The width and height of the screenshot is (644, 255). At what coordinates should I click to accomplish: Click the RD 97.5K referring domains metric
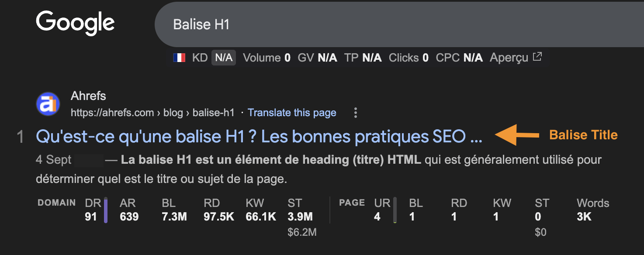[x=218, y=210]
